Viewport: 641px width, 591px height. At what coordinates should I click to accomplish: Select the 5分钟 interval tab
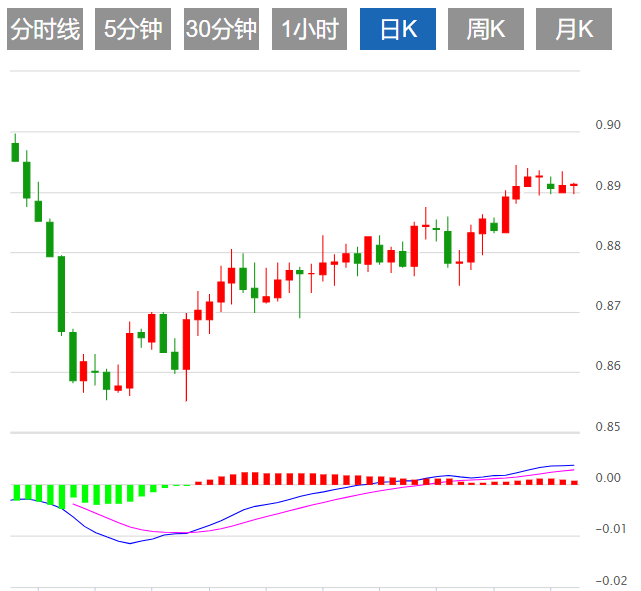(133, 29)
